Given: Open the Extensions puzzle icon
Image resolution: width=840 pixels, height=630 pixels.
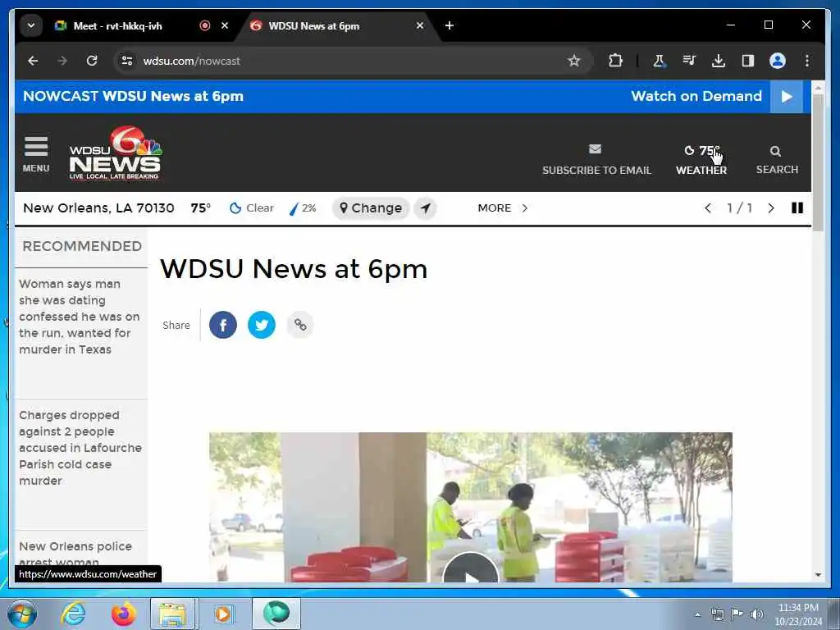Looking at the screenshot, I should (x=615, y=61).
